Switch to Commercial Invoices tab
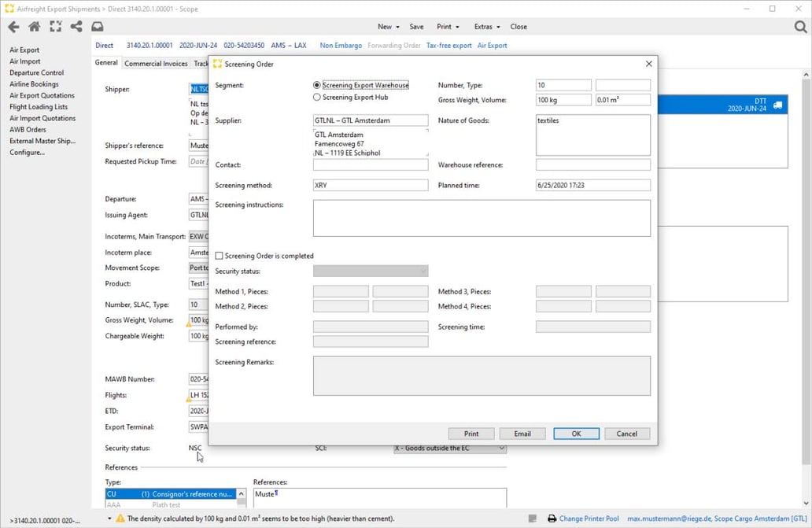 (156, 64)
